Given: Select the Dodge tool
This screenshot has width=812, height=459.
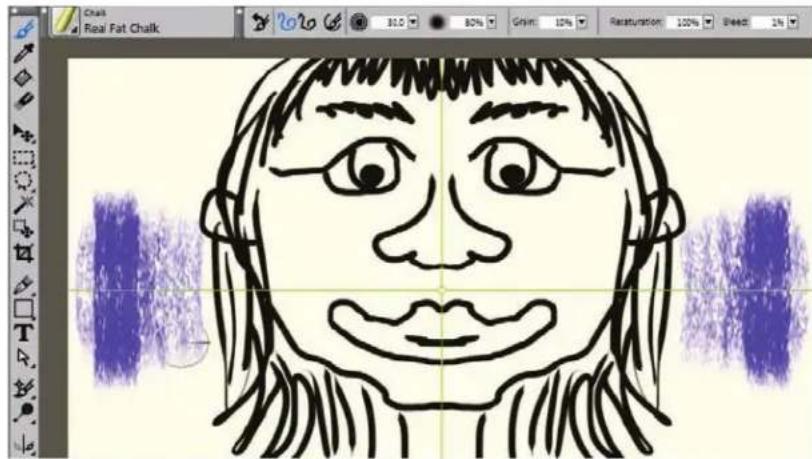Looking at the screenshot, I should point(24,412).
